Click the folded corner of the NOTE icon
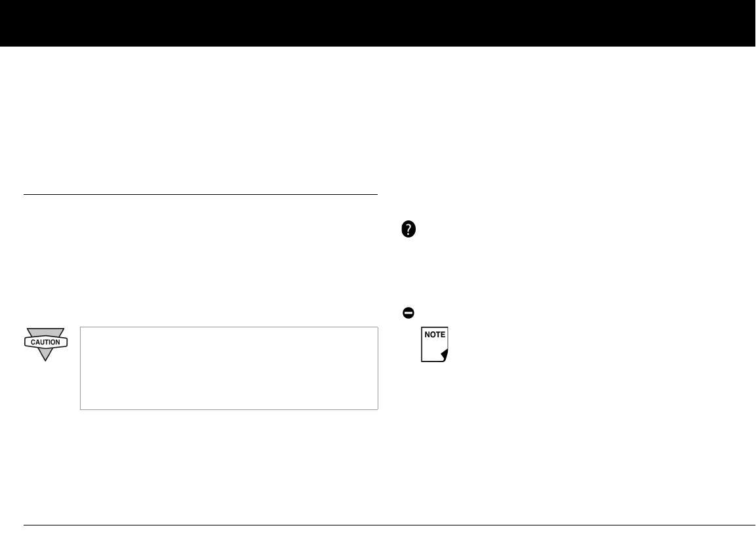This screenshot has width=756, height=555. point(444,355)
